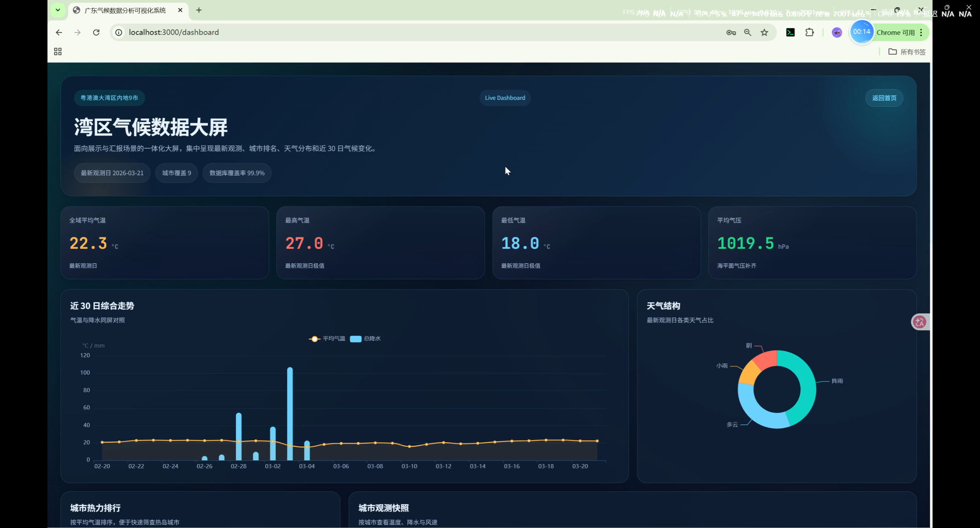
Task: Click the floating translate widget icon
Action: pos(920,322)
